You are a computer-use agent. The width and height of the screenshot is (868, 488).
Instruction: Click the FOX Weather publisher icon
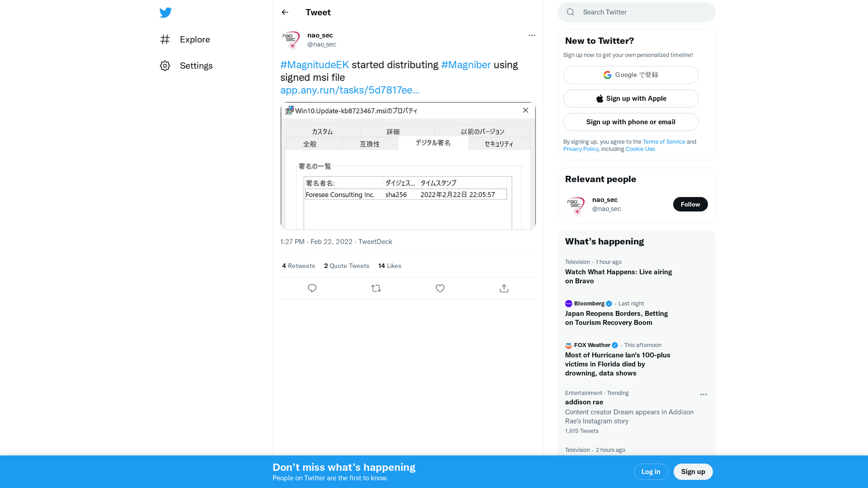tap(569, 345)
